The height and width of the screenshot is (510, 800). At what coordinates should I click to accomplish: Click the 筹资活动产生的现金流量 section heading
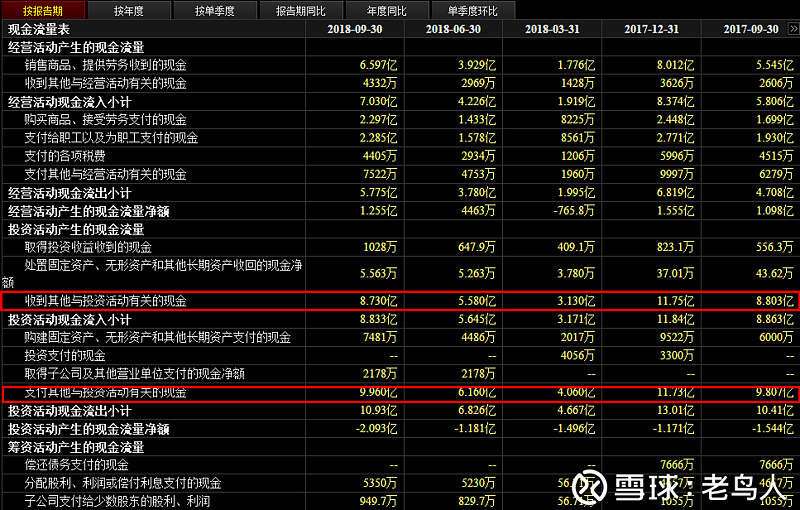point(76,447)
